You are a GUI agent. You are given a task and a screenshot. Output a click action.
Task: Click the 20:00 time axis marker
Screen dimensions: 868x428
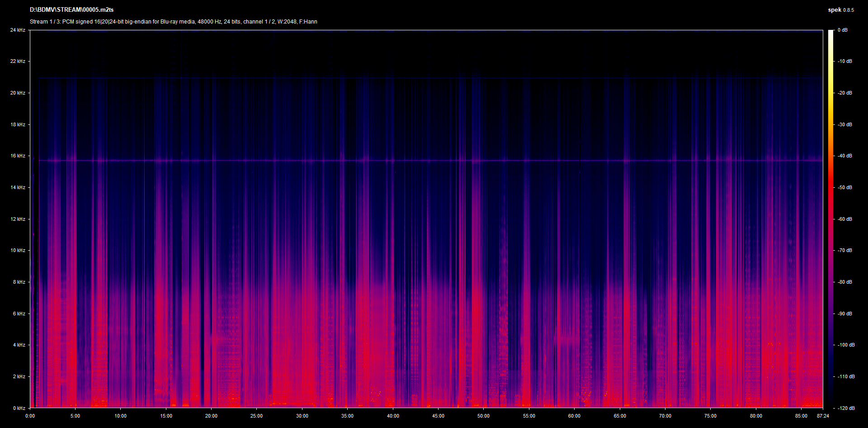211,416
